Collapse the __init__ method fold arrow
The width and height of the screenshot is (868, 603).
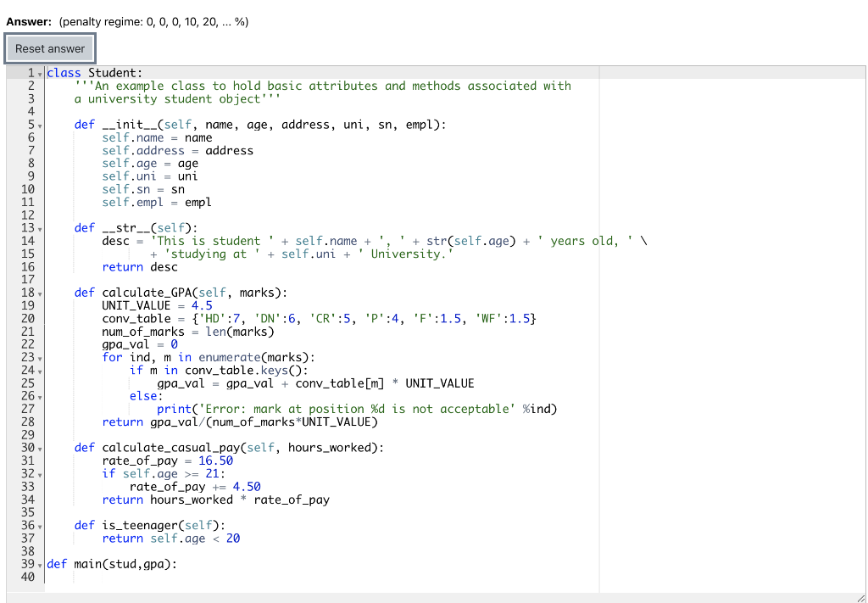point(40,124)
